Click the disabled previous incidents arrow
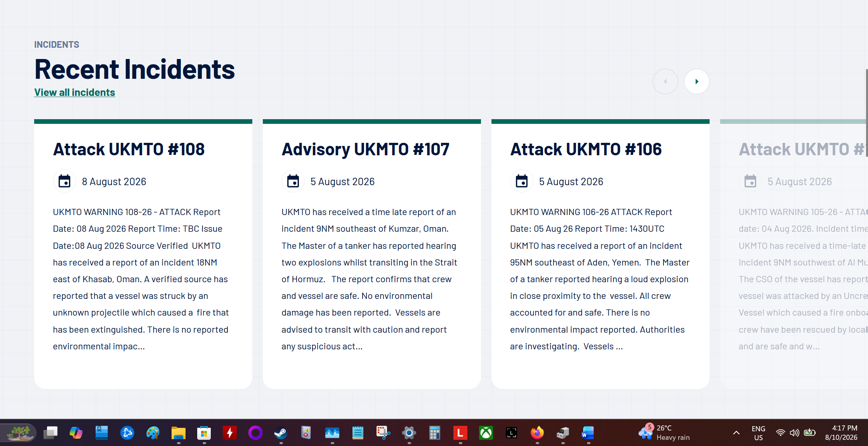Viewport: 868px width, 446px height. point(665,82)
